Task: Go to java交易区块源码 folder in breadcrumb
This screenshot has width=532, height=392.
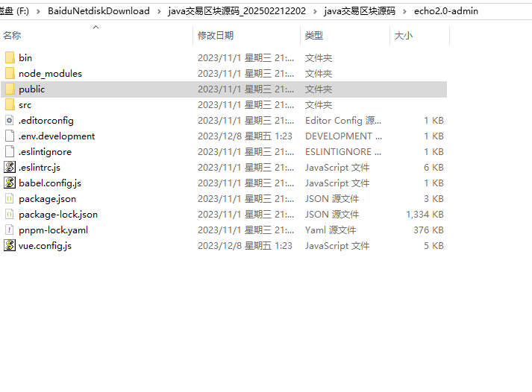Action: point(360,11)
